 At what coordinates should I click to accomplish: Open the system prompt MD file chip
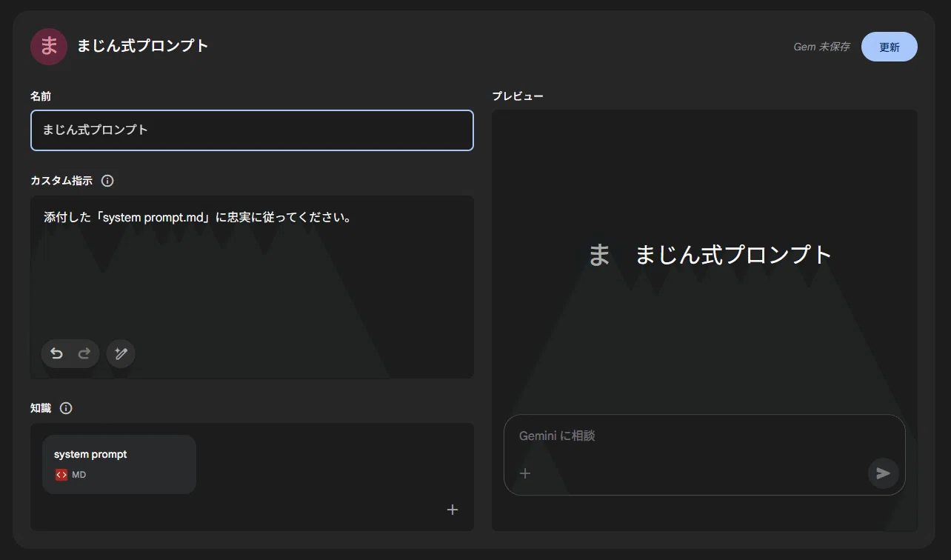[x=119, y=464]
